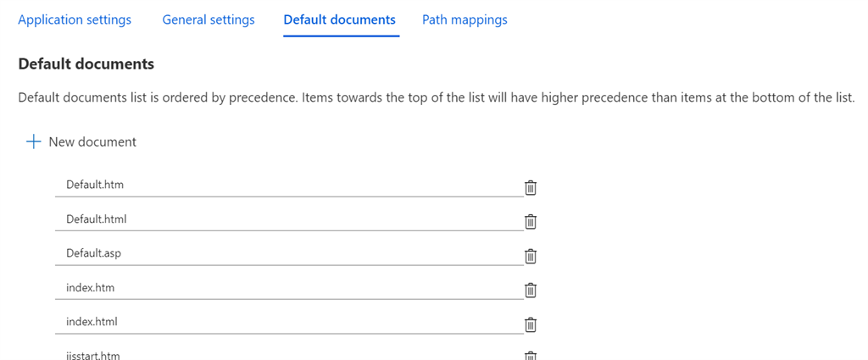Remove iisstart.htm with its trash icon
Viewport: 868px width, 360px height.
[x=531, y=356]
